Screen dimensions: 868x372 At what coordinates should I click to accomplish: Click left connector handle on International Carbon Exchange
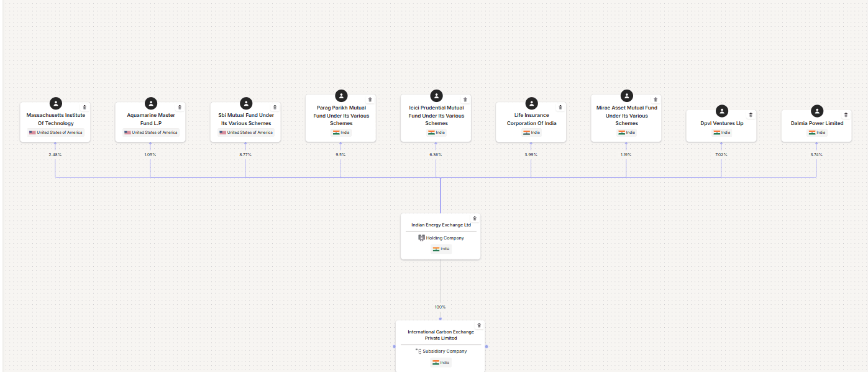point(395,346)
